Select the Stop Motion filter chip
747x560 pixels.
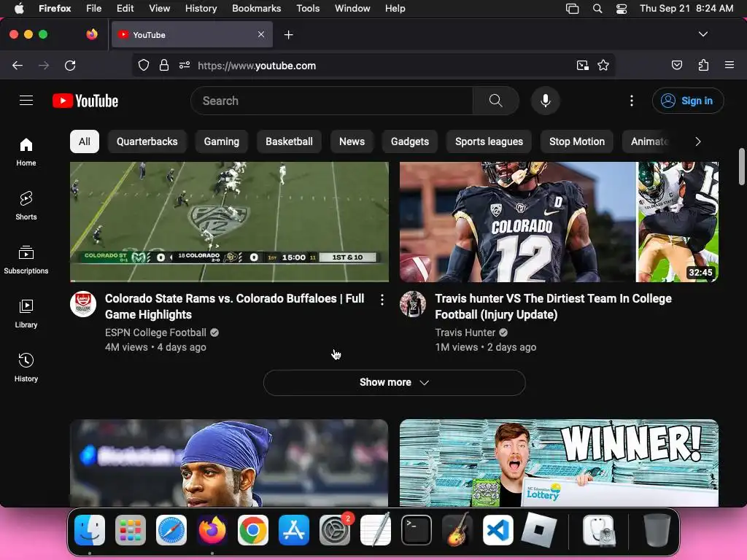(577, 141)
